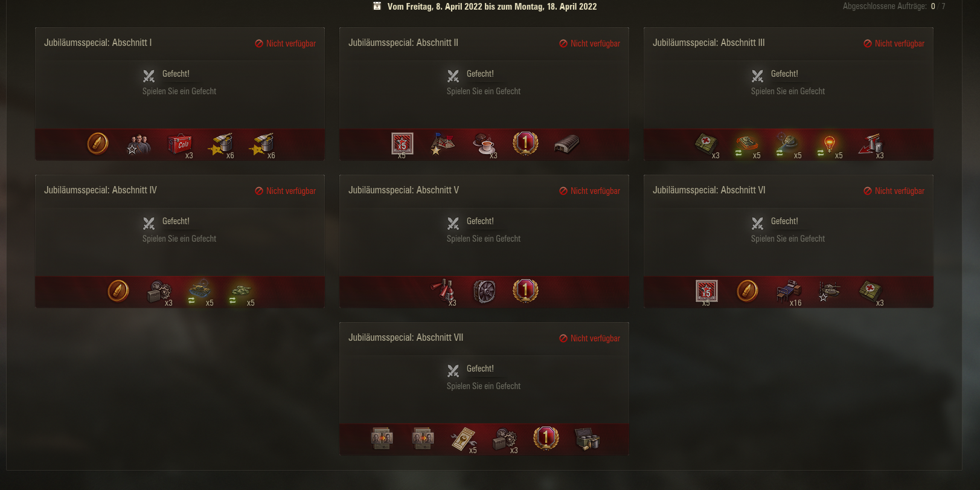Open the Jubiläumsspecial: Abschnitt VII mission title
The image size is (980, 490).
(x=406, y=338)
